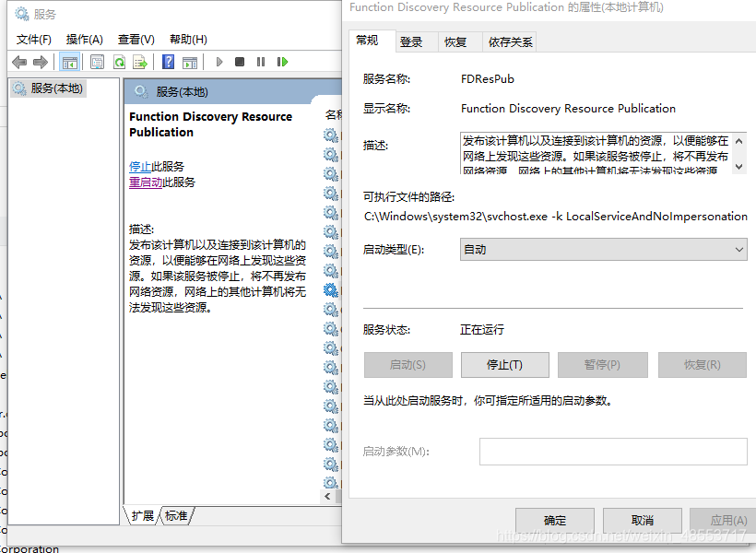This screenshot has width=756, height=553.
Task: Click the 取消 button
Action: [643, 520]
